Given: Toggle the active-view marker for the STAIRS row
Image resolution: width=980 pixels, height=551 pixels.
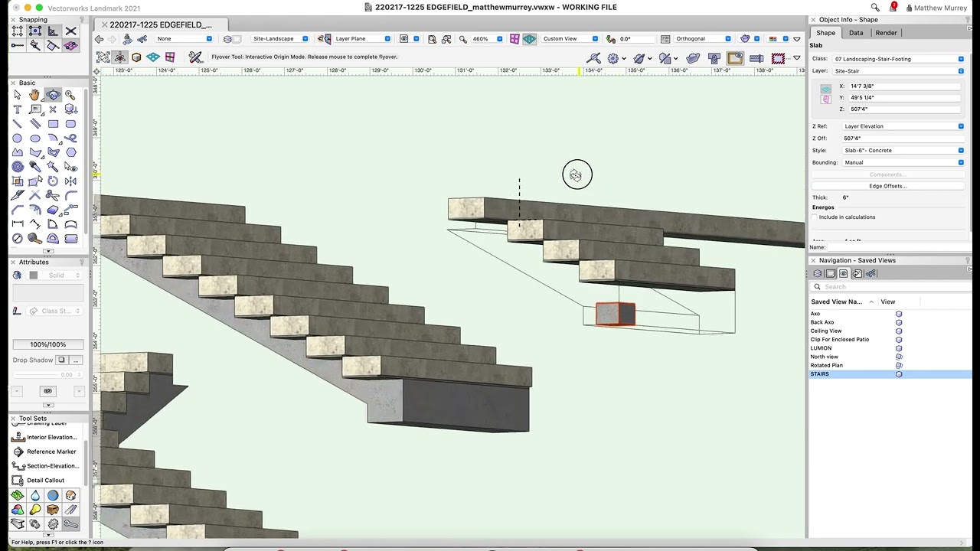Looking at the screenshot, I should [x=899, y=374].
